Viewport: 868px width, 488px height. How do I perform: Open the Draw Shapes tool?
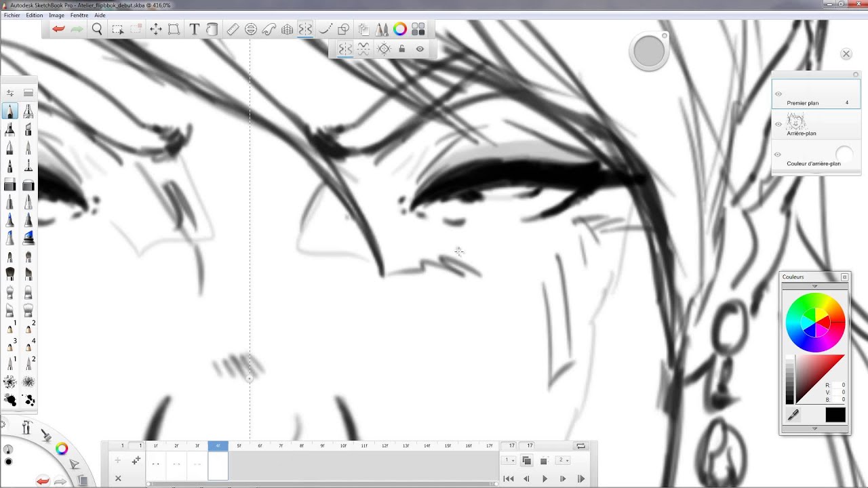tap(343, 29)
